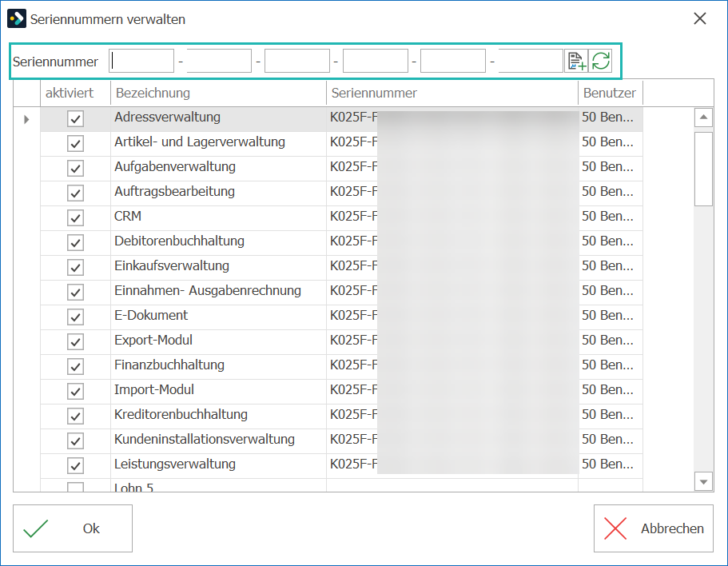Uncheck the Finanzbuchhaltung checkbox
This screenshot has height=566, width=728.
pyautogui.click(x=75, y=366)
